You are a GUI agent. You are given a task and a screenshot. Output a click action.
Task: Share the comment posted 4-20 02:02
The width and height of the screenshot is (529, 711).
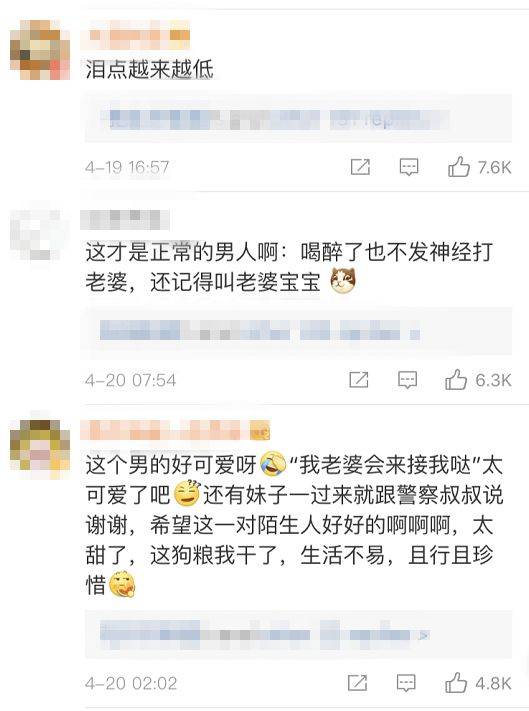click(357, 682)
